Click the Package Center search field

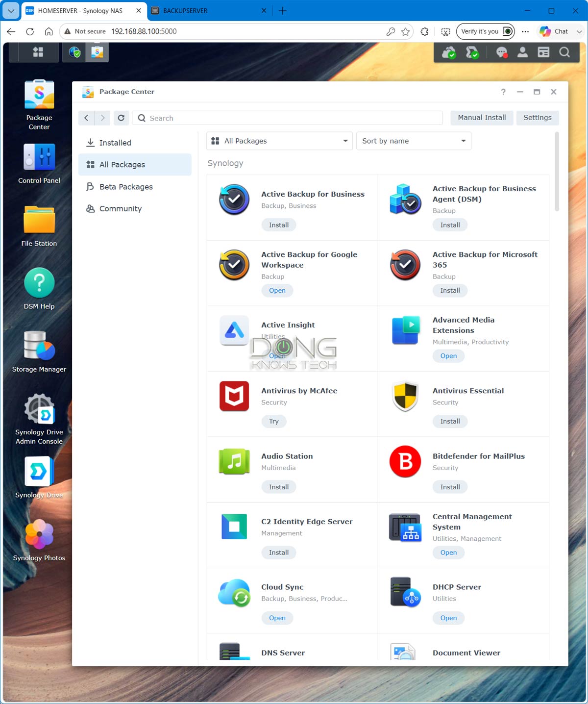tap(287, 118)
